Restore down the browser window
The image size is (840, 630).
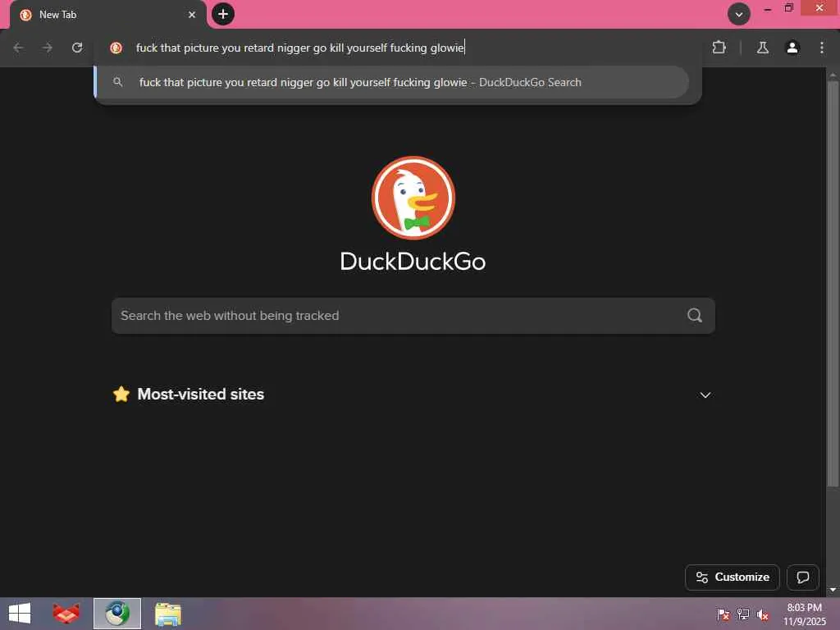[x=788, y=8]
